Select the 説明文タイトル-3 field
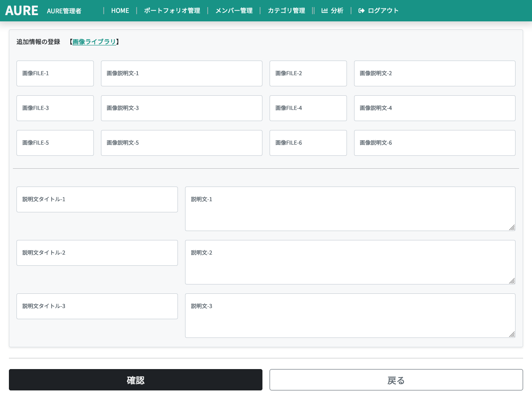 point(97,306)
